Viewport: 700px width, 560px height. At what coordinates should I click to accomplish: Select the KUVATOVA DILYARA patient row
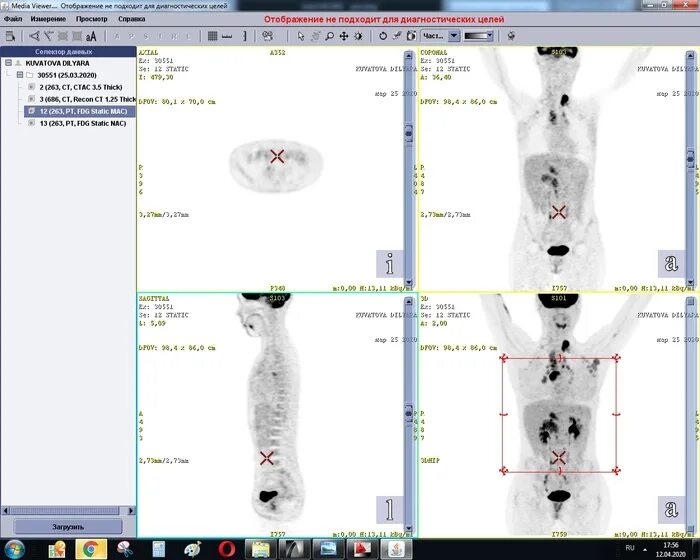click(x=57, y=63)
